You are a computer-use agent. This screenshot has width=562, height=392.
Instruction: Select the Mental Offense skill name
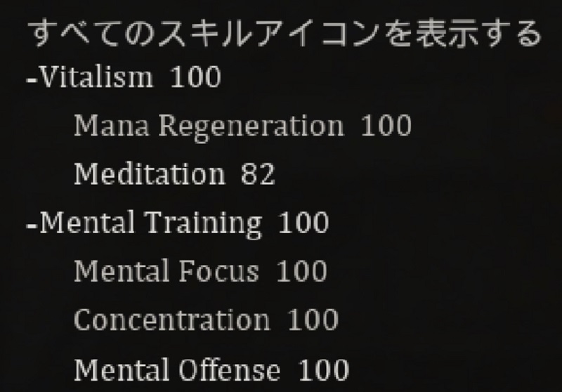[177, 369]
